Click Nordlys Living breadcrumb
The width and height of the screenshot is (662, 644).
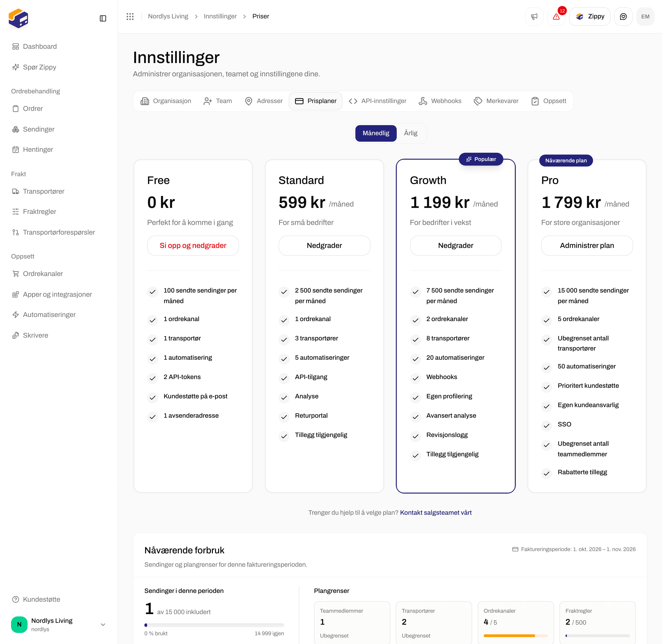(168, 16)
